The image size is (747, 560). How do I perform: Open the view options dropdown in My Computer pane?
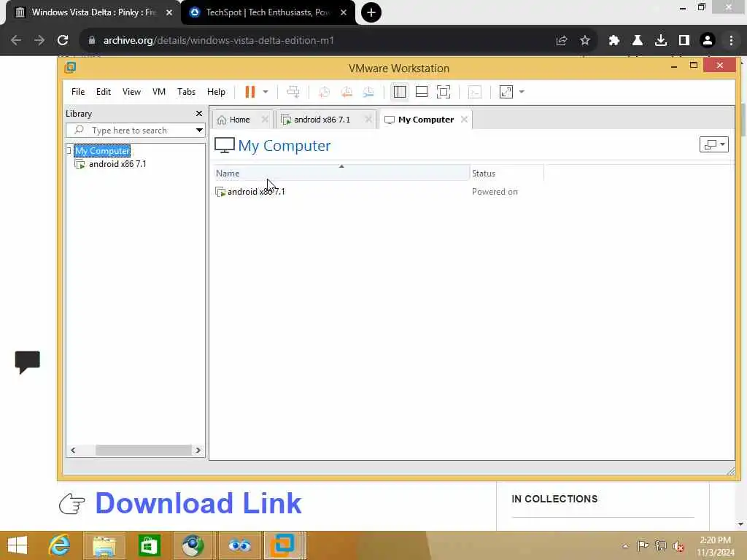[713, 145]
